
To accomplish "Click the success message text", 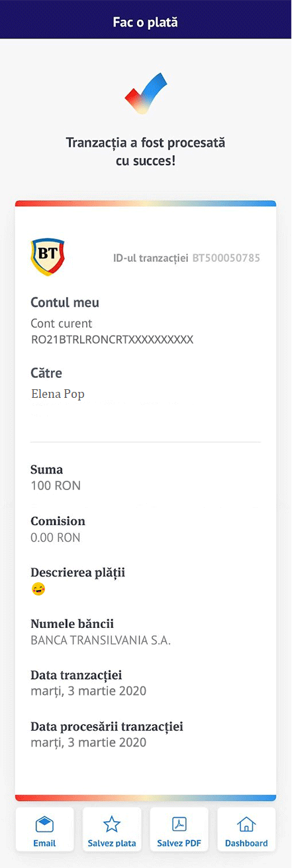I will point(146,152).
